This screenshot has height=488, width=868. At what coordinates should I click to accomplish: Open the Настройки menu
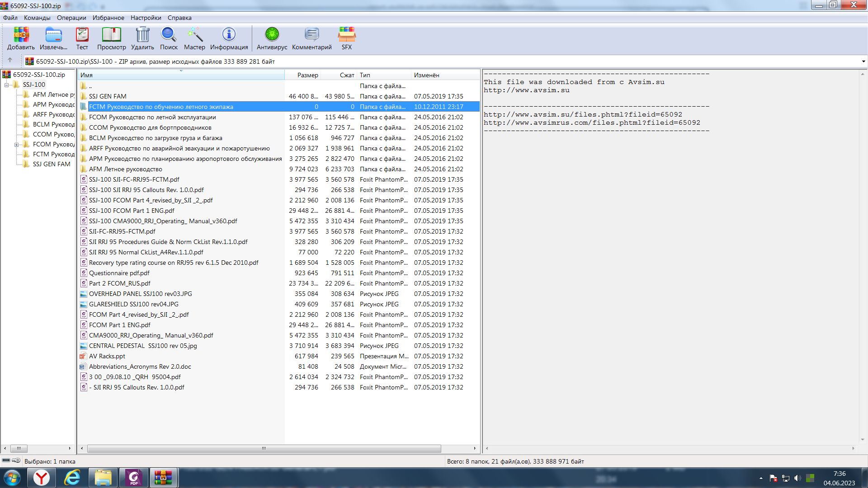pos(146,18)
